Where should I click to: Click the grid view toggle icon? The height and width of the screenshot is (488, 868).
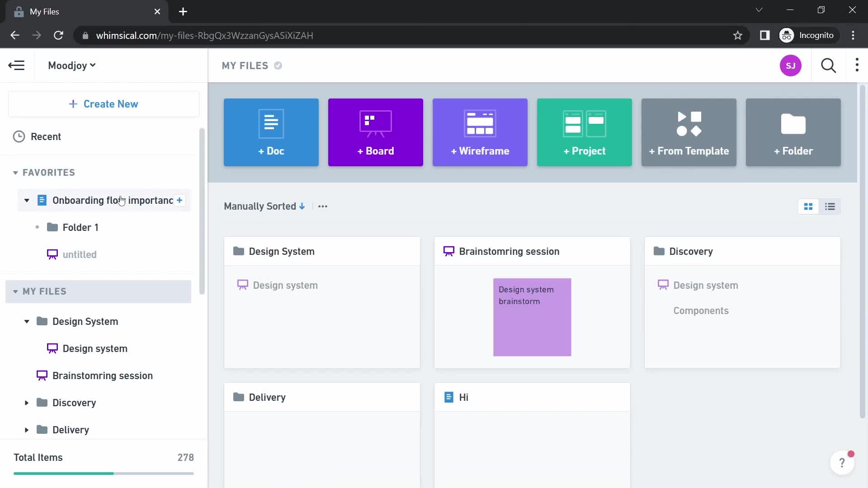808,206
